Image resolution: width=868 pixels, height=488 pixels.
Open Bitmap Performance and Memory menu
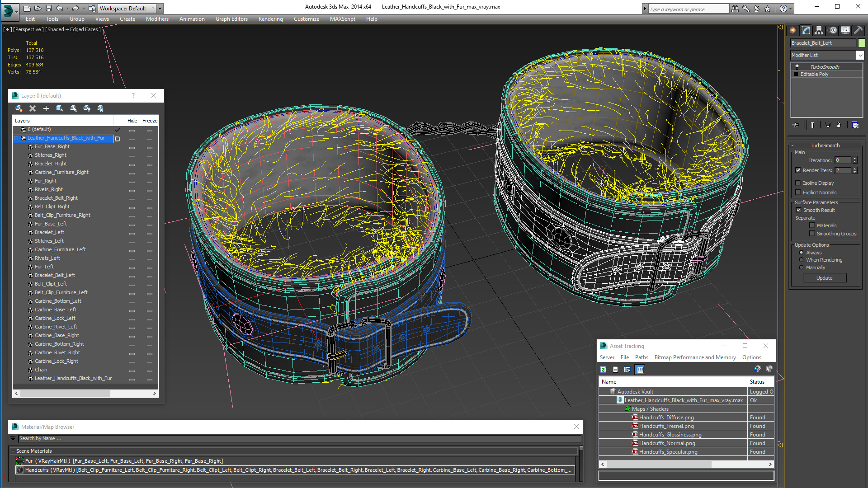(x=695, y=357)
